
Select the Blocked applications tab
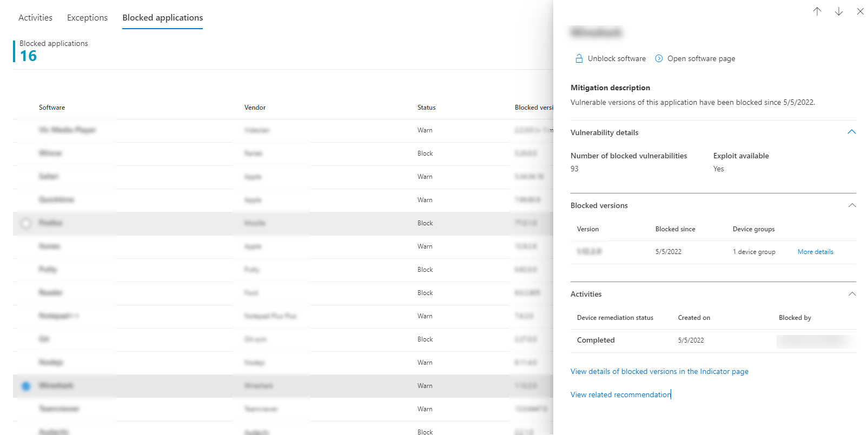click(163, 17)
